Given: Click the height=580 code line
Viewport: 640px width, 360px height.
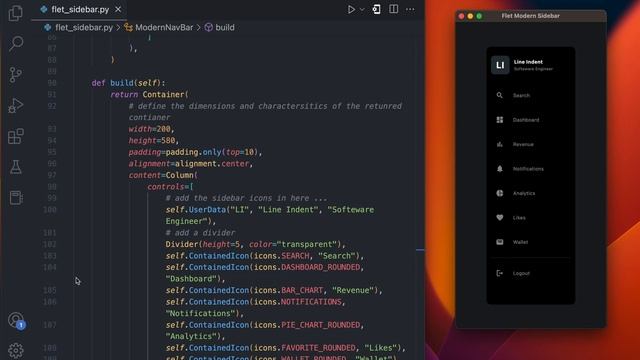Looking at the screenshot, I should [154, 140].
